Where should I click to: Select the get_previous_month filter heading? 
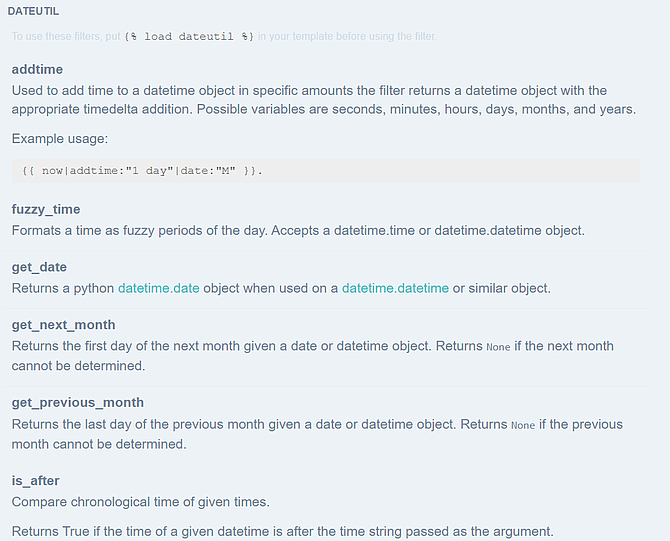[77, 403]
